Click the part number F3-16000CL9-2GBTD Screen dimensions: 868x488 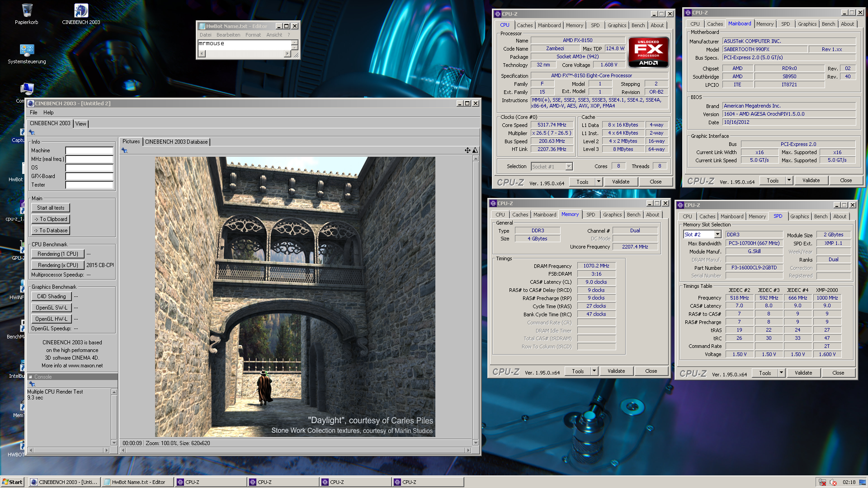coord(754,267)
